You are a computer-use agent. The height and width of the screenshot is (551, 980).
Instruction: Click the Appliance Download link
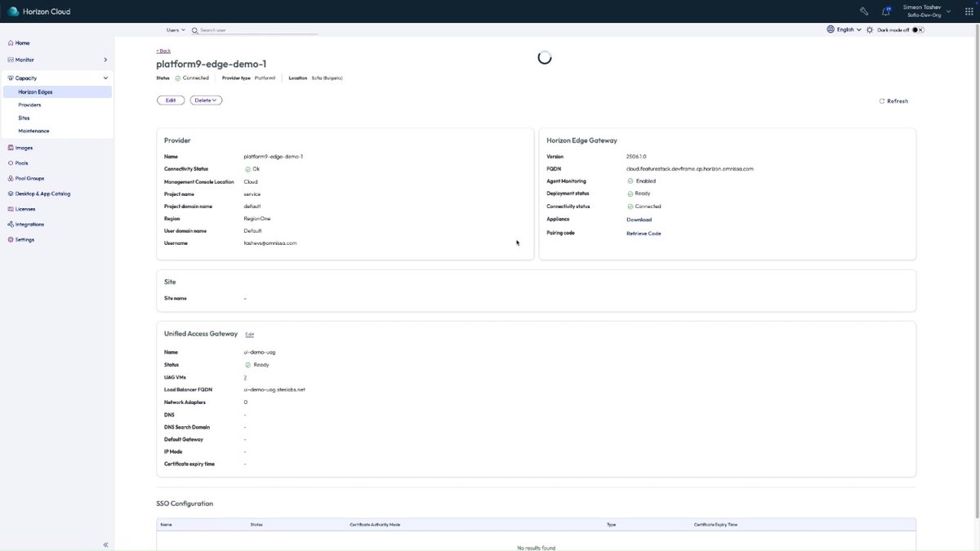point(639,220)
